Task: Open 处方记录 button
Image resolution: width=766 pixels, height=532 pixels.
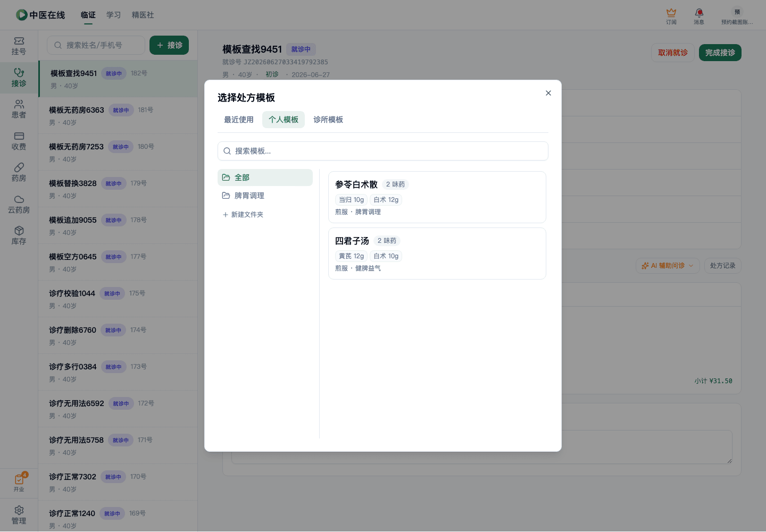Action: [723, 266]
